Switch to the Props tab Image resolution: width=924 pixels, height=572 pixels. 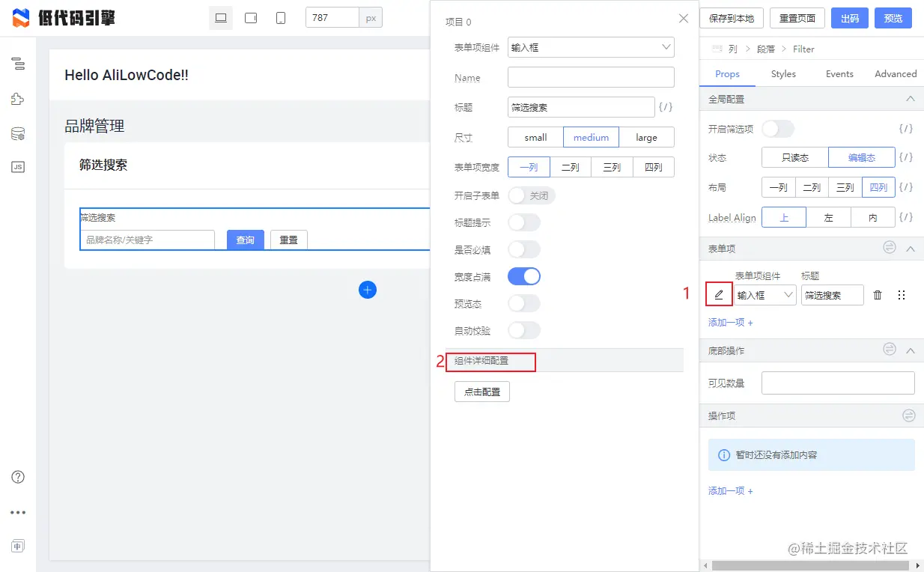(x=727, y=74)
